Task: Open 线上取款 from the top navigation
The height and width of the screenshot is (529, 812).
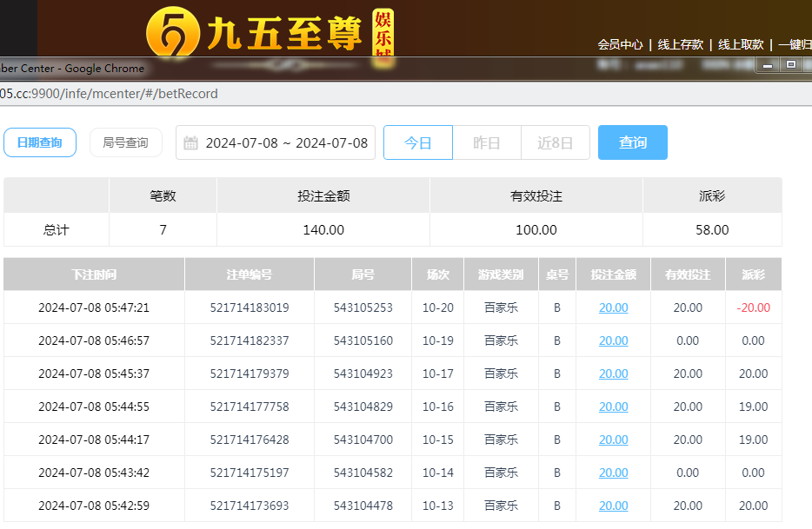Action: point(741,44)
